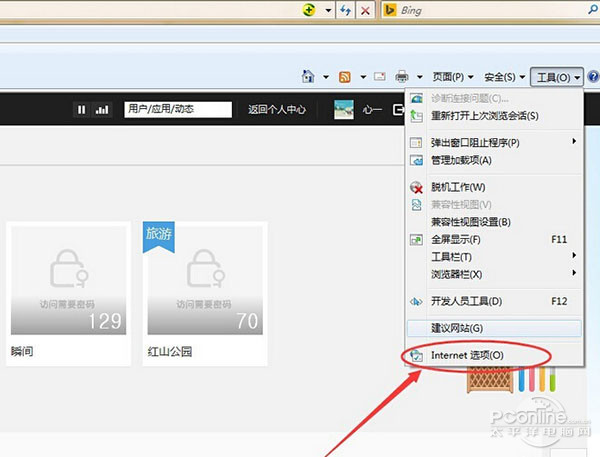
Task: Open the locked 旅游 album showing 70
Action: (x=205, y=280)
